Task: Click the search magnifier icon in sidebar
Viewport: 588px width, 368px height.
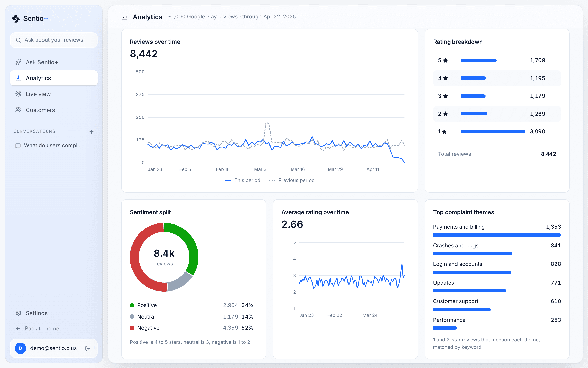Action: tap(18, 40)
